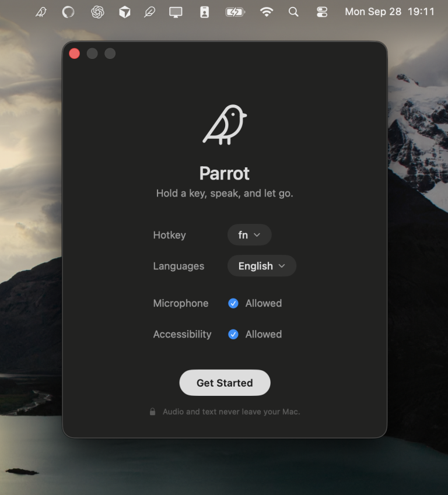Open the feather quill menu bar icon

(150, 12)
